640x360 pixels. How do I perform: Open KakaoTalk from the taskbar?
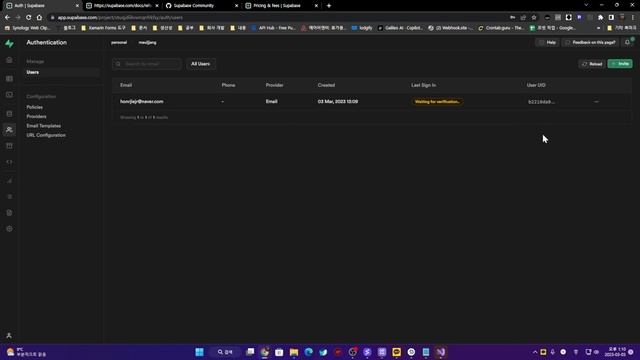pyautogui.click(x=396, y=352)
